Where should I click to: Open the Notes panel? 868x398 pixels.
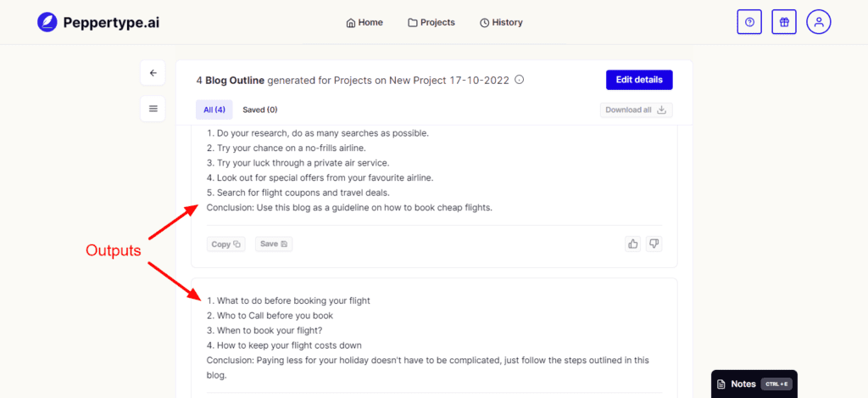pyautogui.click(x=754, y=384)
